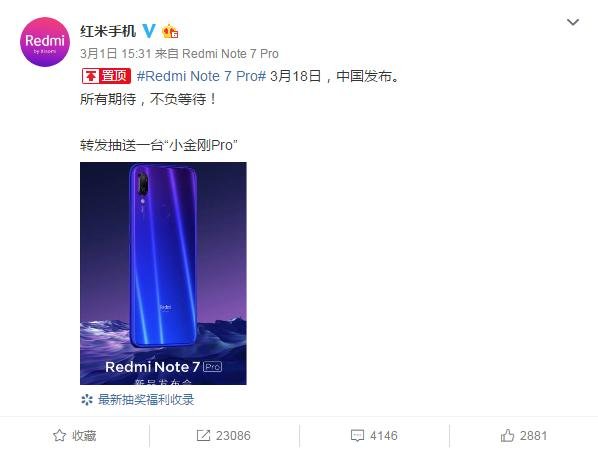Toggle like on the 2881 count

534,435
